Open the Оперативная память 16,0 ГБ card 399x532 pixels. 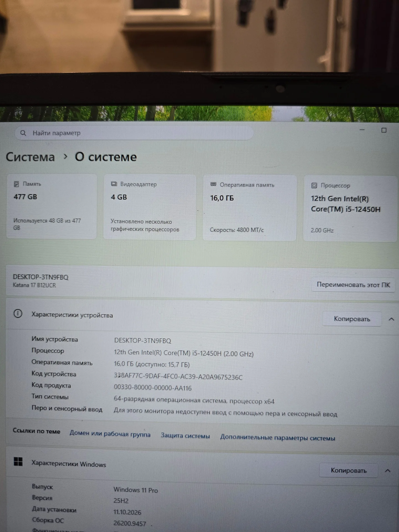point(249,208)
